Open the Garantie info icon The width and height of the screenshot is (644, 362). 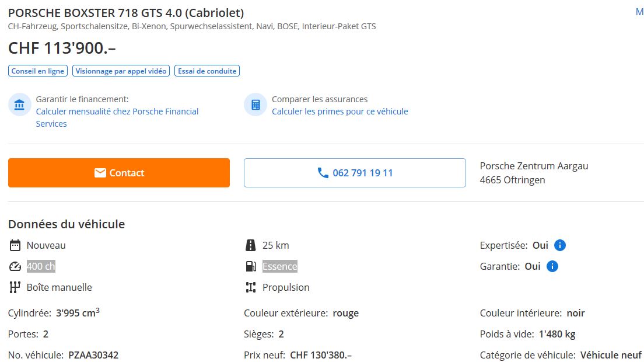[552, 266]
